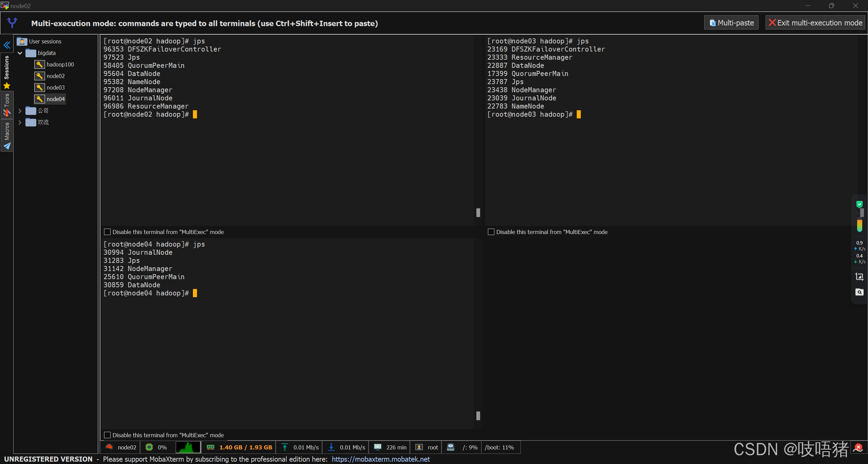Click the RAM memory icon in status bar
This screenshot has width=868, height=464.
tap(211, 447)
